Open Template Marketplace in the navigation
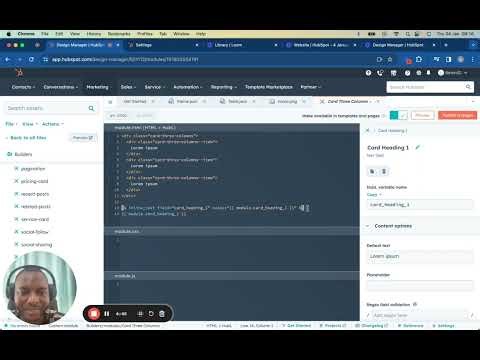Screen dimensions: 480x360 click(x=269, y=87)
